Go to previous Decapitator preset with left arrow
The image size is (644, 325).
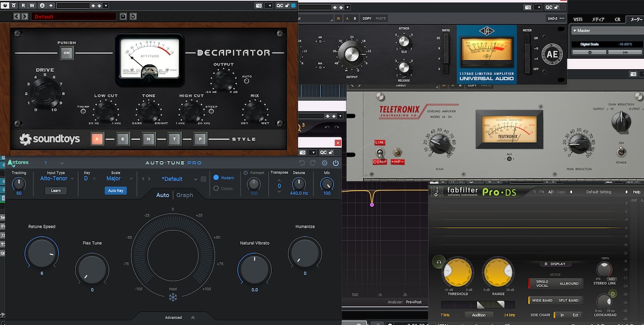click(16, 16)
